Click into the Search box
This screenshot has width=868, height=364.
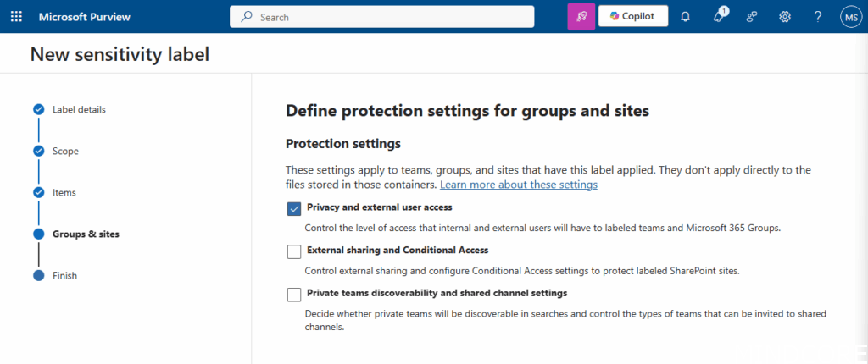(390, 17)
